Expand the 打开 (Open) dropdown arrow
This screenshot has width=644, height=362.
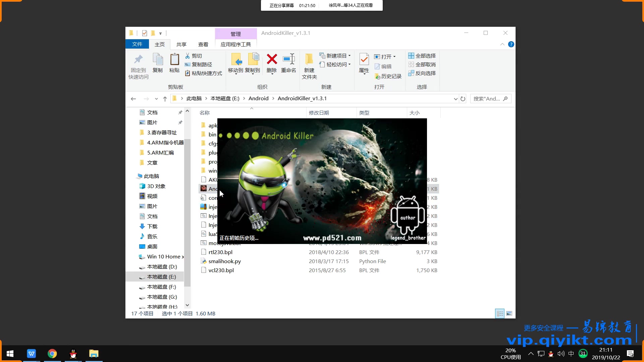pos(394,56)
